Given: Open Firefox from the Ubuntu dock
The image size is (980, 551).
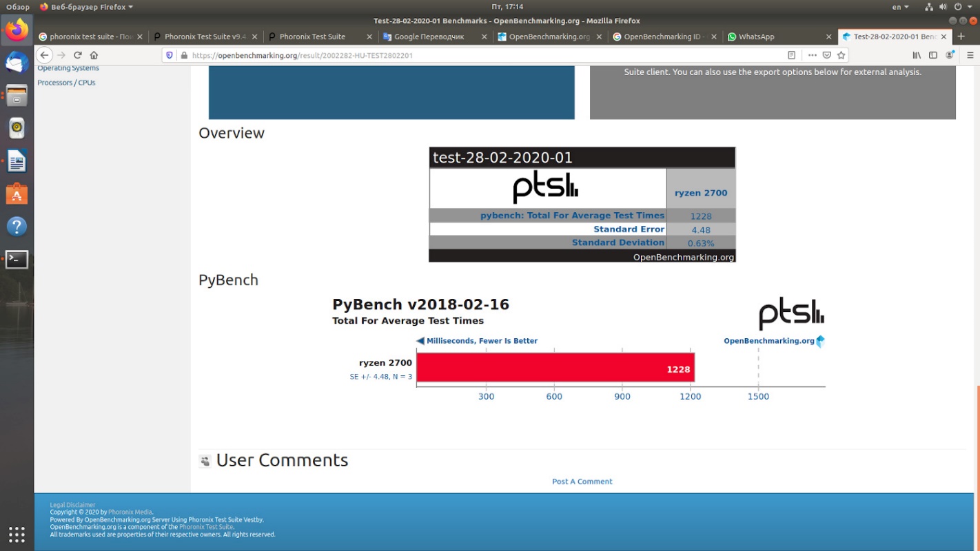Looking at the screenshot, I should tap(17, 30).
